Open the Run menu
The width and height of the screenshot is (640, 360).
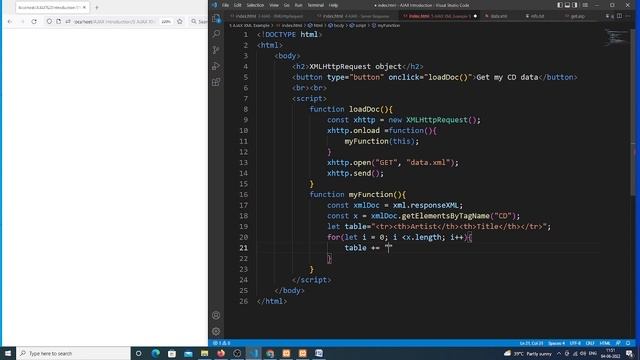tap(298, 5)
